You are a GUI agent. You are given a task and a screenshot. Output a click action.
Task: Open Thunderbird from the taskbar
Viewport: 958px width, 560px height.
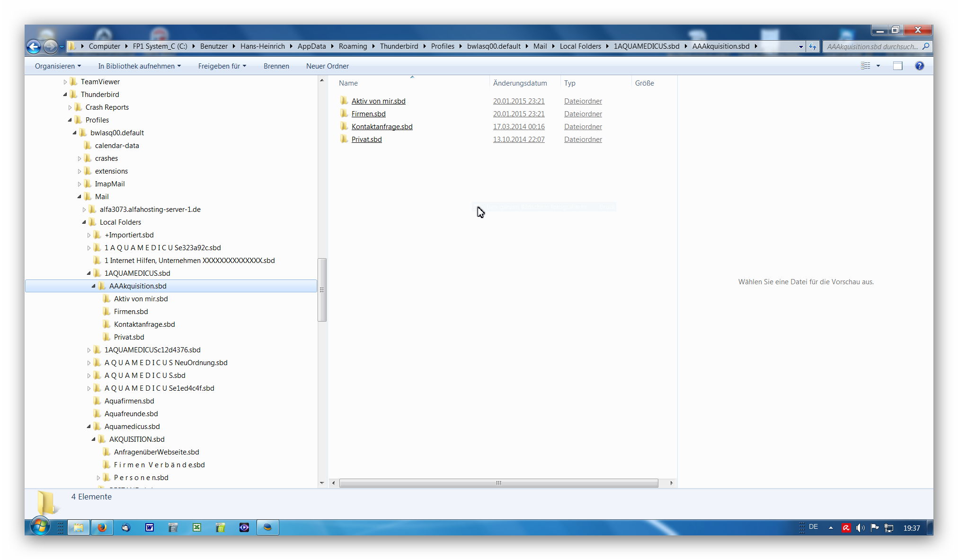126,527
